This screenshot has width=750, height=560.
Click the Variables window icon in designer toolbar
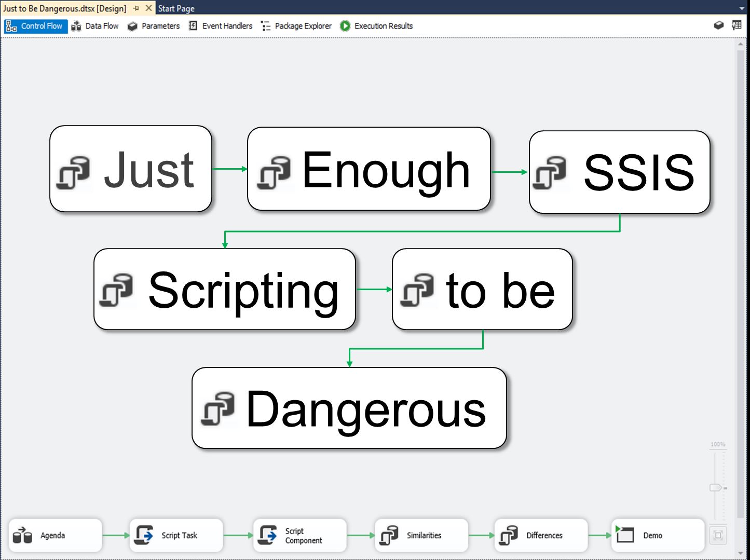[737, 25]
